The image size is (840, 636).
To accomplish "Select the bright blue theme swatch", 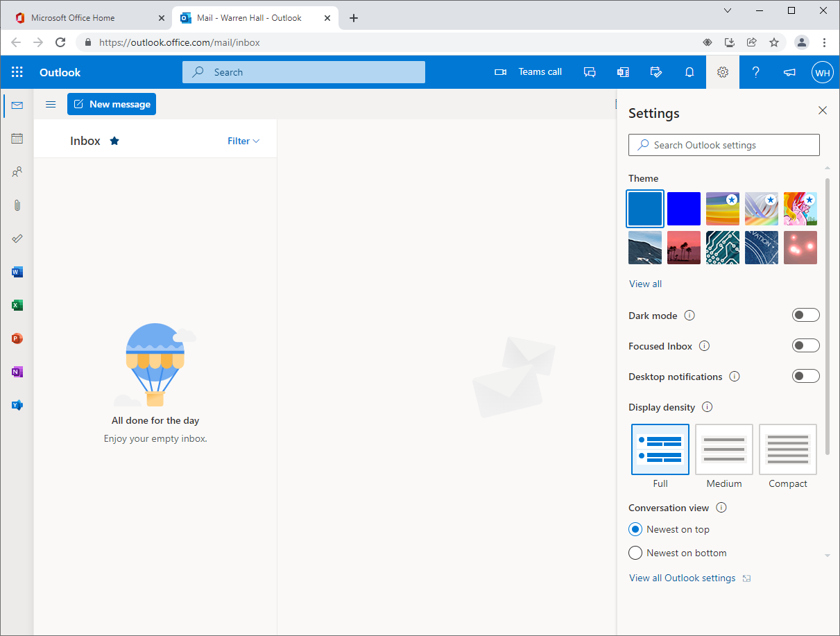I will [684, 209].
